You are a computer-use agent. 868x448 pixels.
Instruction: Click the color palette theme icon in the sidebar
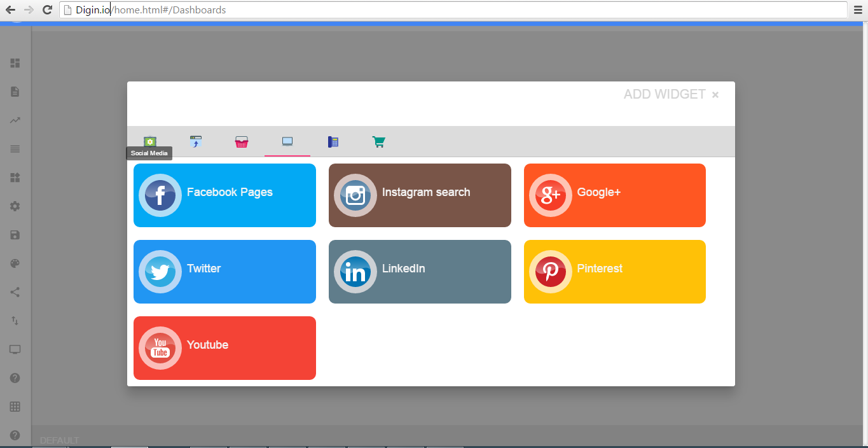[15, 263]
